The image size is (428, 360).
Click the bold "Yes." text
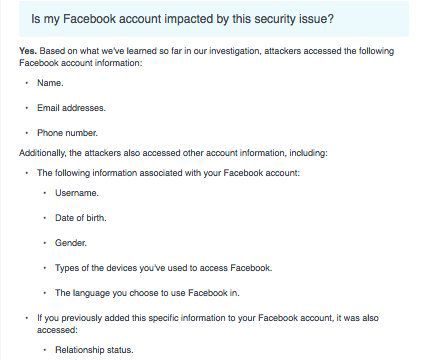click(x=28, y=51)
